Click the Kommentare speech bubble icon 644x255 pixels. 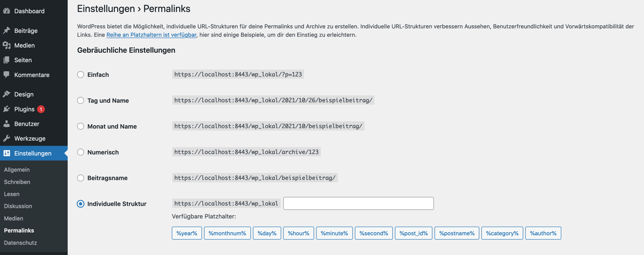coord(7,75)
